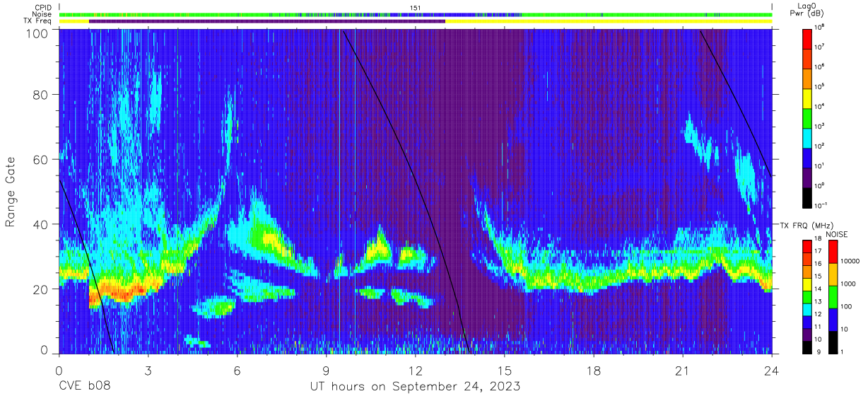Click the Range Gate axis label
This screenshot has width=868, height=401.
11,192
